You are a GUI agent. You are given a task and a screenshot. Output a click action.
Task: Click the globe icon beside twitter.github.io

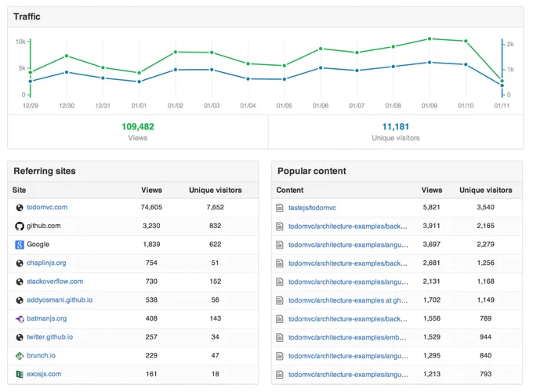click(x=20, y=337)
